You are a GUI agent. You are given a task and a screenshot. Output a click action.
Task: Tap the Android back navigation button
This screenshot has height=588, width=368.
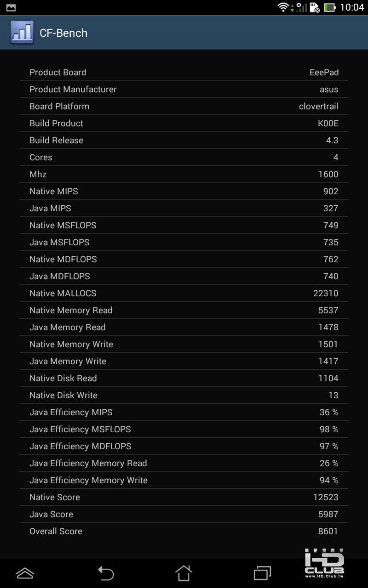[106, 573]
